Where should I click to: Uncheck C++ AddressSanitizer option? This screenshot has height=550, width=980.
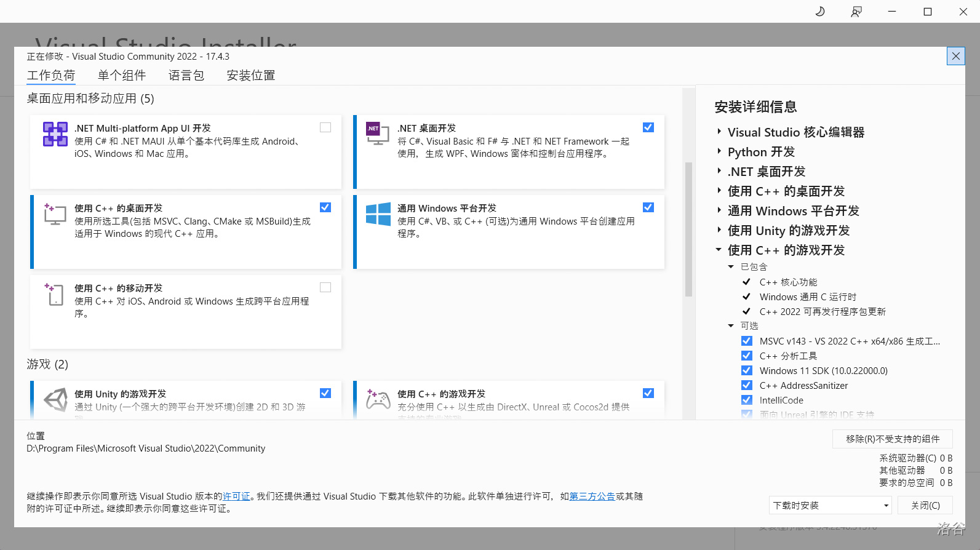click(x=747, y=385)
